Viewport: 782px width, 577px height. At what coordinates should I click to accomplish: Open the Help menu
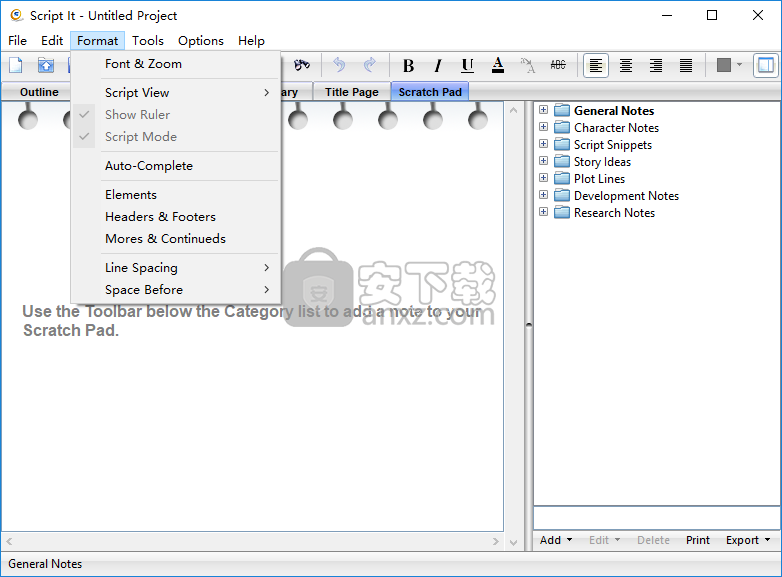pos(251,40)
